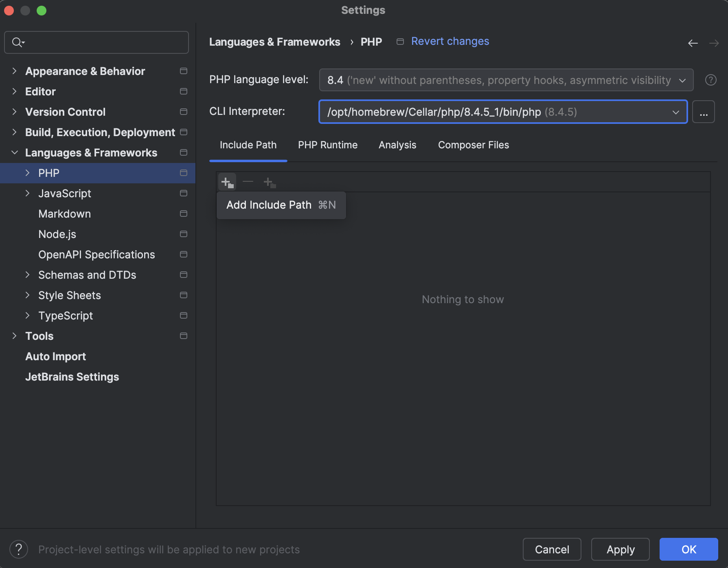The height and width of the screenshot is (568, 728).
Task: Click the Revert changes link
Action: [x=450, y=41]
